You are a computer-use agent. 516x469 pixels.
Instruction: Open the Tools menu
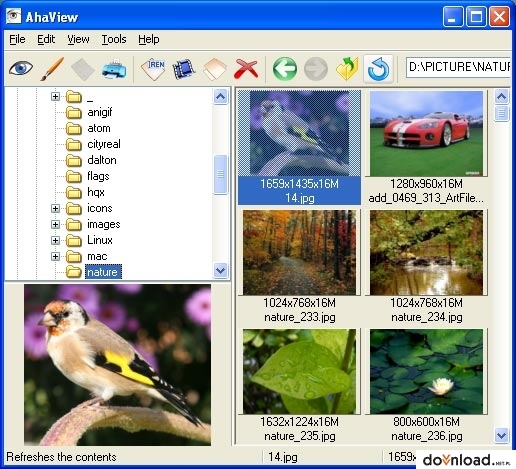(114, 39)
